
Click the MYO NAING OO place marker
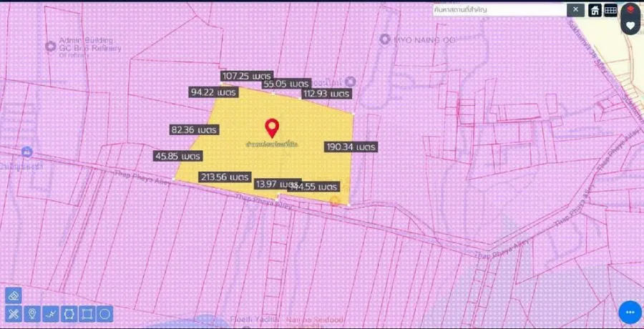[385, 39]
